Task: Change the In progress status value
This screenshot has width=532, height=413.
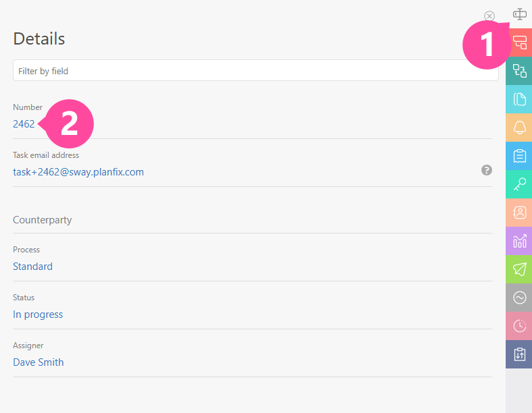Action: [38, 314]
